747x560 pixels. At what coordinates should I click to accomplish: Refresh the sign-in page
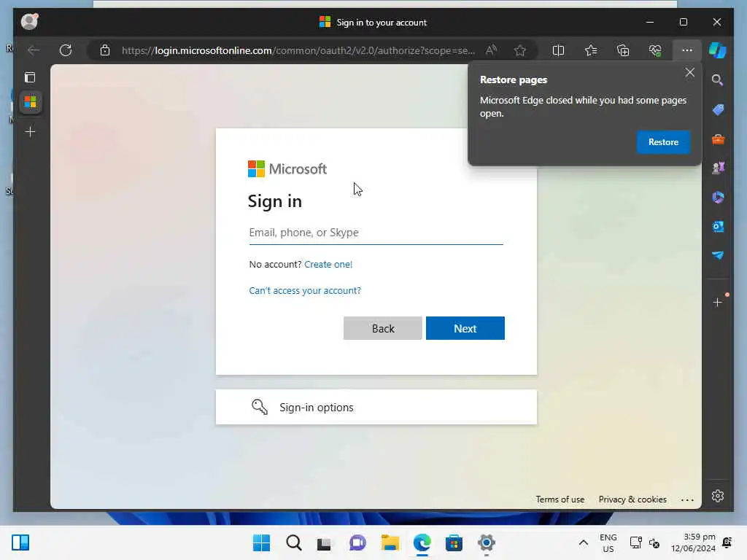[66, 50]
